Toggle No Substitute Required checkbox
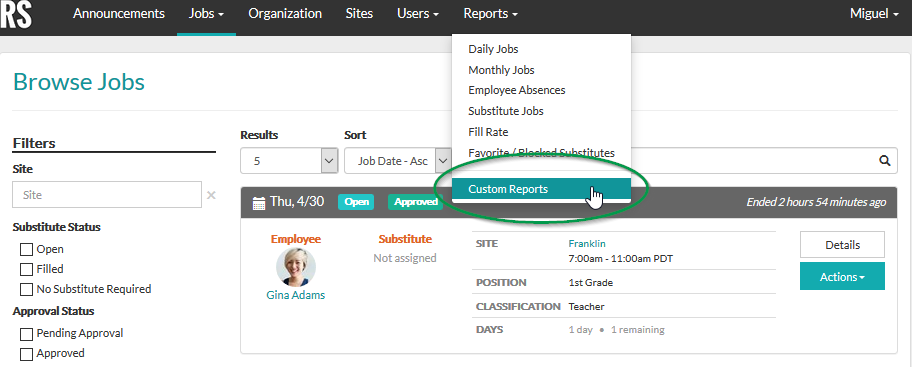912x367 pixels. click(26, 289)
